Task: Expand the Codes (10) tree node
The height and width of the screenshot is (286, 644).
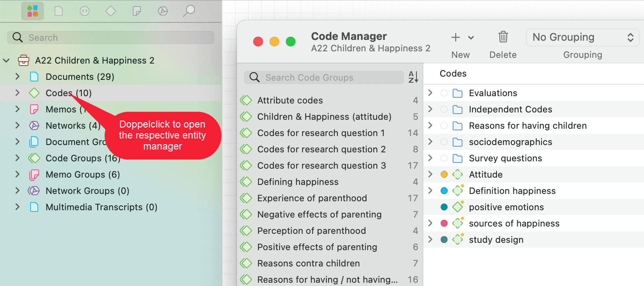Action: (x=17, y=93)
